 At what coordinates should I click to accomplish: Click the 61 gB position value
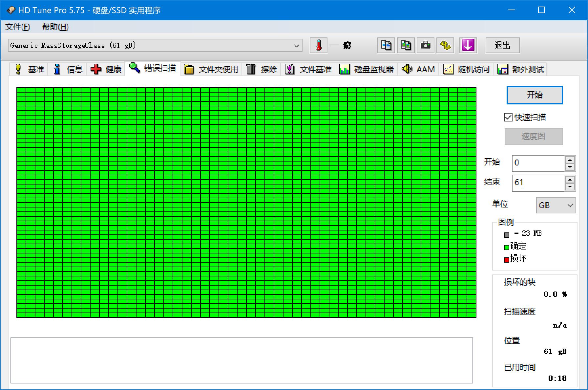point(555,352)
